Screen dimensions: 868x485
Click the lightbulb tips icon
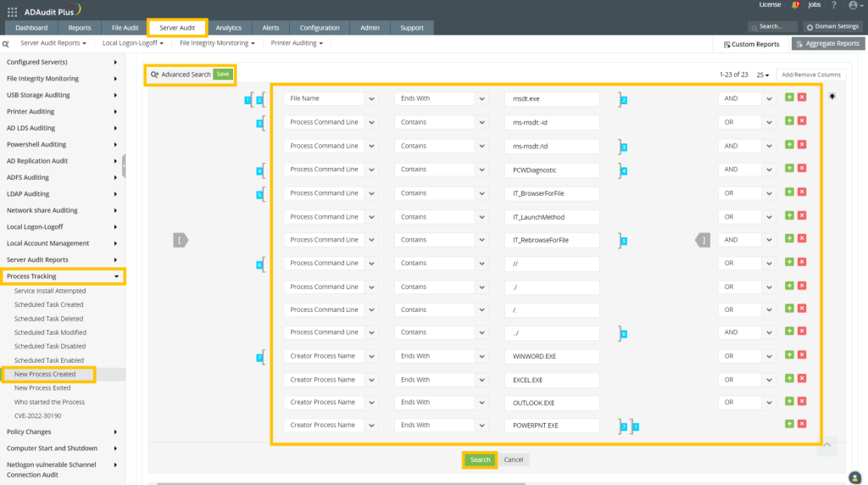click(x=832, y=97)
